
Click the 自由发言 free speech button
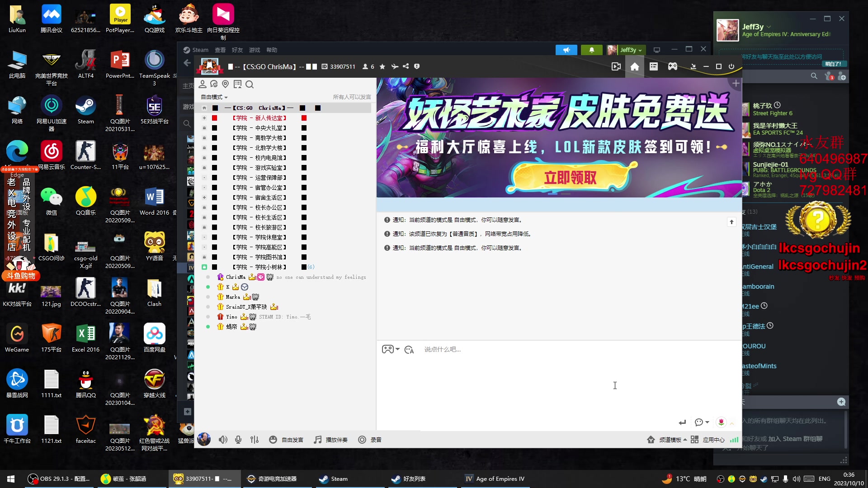(x=286, y=440)
